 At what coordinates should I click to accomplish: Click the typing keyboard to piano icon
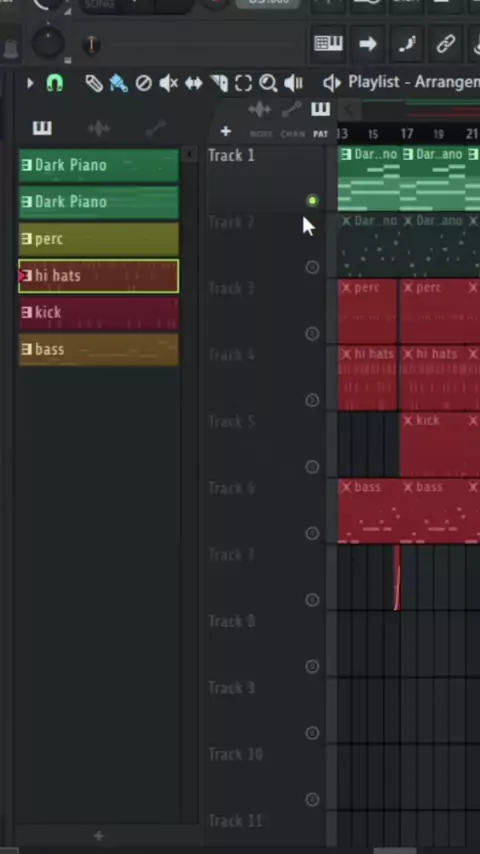(x=329, y=43)
